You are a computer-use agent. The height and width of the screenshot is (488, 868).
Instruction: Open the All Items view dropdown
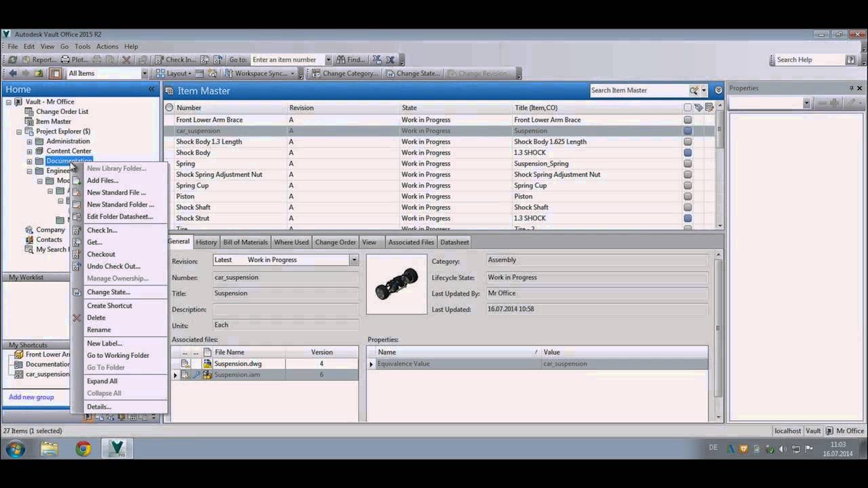[144, 73]
